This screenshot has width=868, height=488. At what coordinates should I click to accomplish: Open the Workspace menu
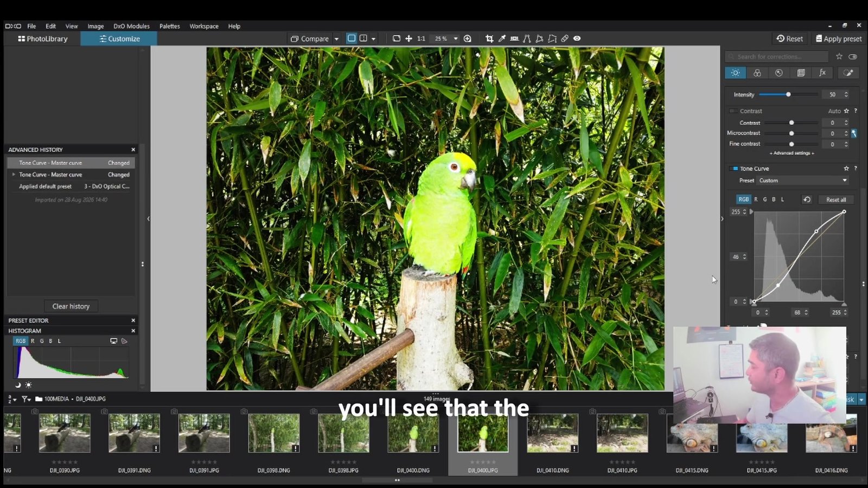204,26
